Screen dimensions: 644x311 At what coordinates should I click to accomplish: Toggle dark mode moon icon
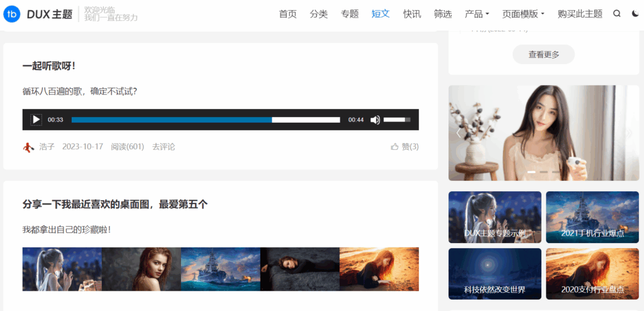[635, 14]
